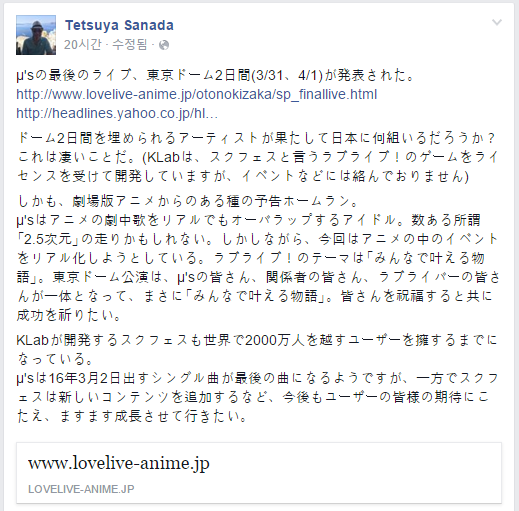Click the LOVELIVE-ANIME.JP domain caption
519x511 pixels.
point(81,489)
